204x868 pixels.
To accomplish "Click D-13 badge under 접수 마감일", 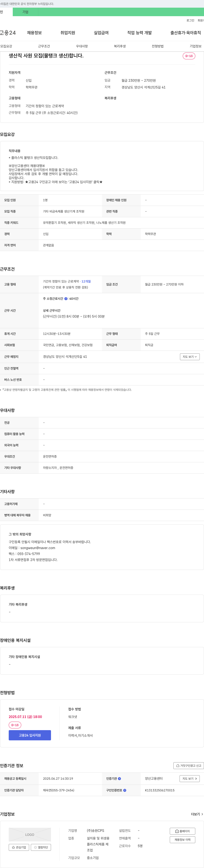I will point(15,725).
